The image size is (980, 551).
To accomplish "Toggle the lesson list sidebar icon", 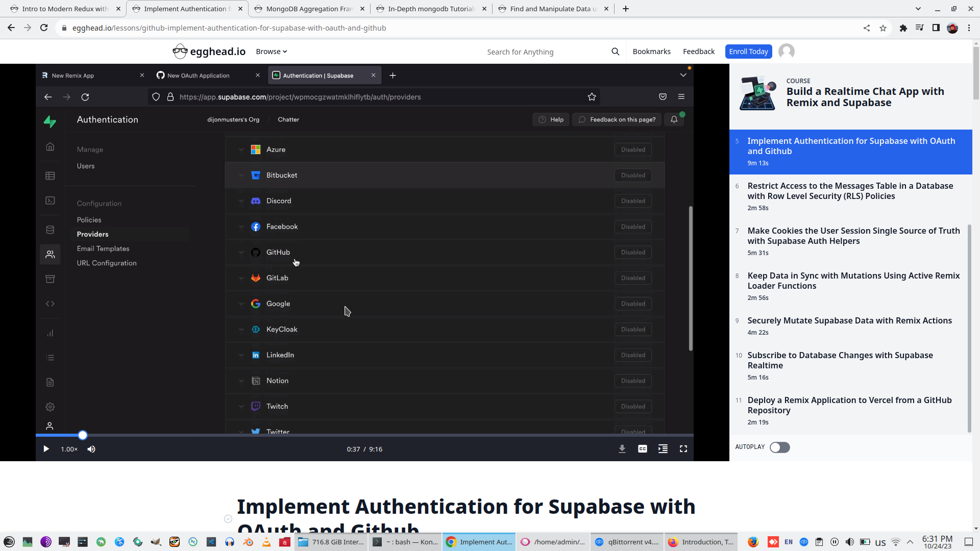I will click(x=663, y=449).
